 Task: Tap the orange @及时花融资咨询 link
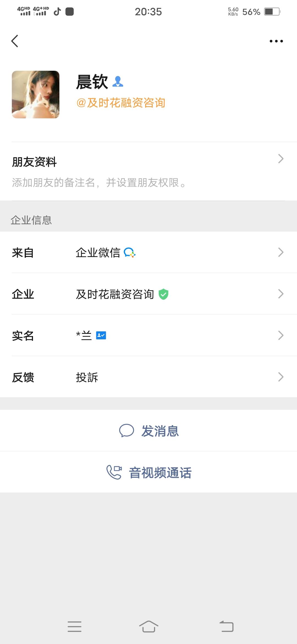[121, 103]
